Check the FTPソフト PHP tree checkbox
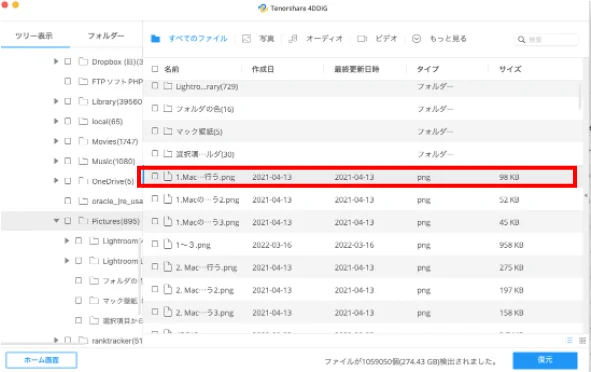The height and width of the screenshot is (372, 591). [x=68, y=81]
